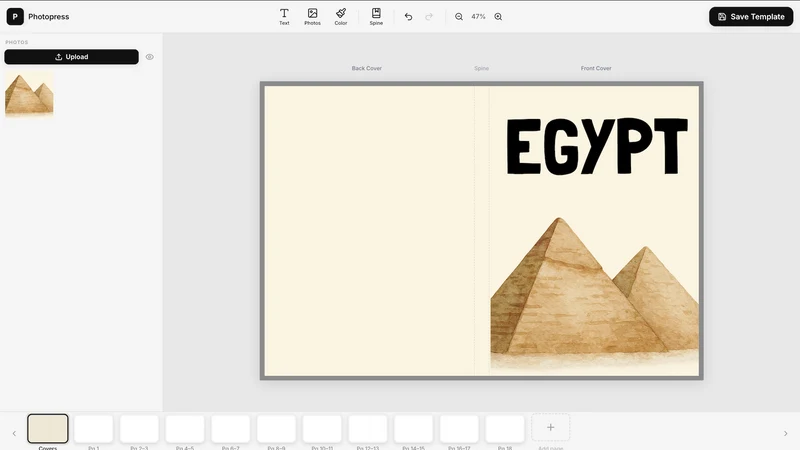Upload a new photo
Screen dimensions: 800x450
point(71,57)
